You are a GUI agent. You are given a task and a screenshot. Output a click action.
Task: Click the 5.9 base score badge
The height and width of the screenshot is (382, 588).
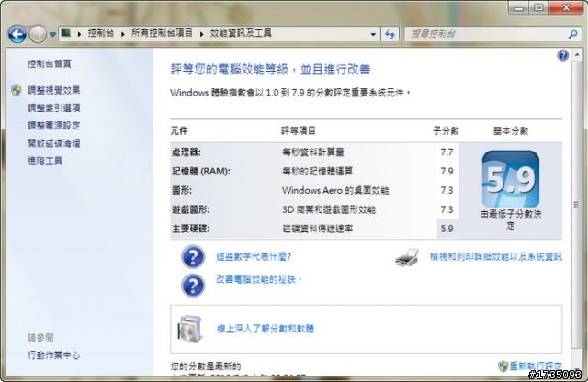[x=511, y=180]
